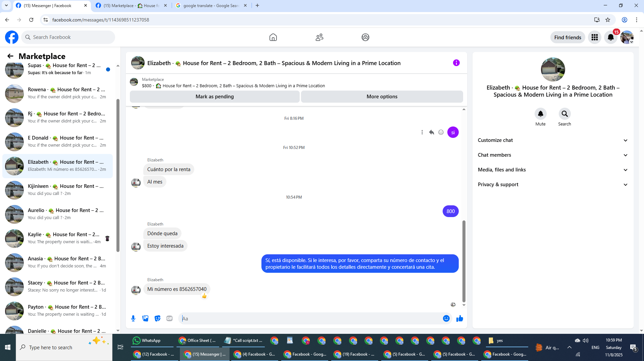Screen dimensions: 644x361
Task: Expand the Privacy & support section
Action: coord(553,185)
